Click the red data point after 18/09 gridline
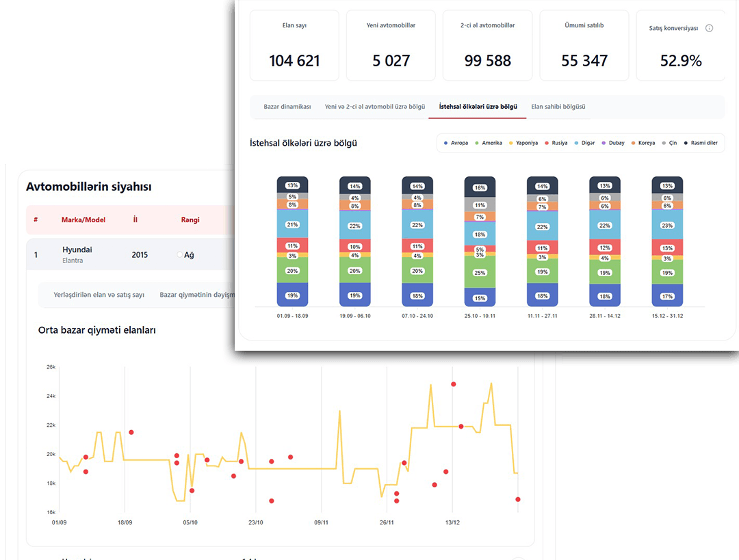 point(131,432)
